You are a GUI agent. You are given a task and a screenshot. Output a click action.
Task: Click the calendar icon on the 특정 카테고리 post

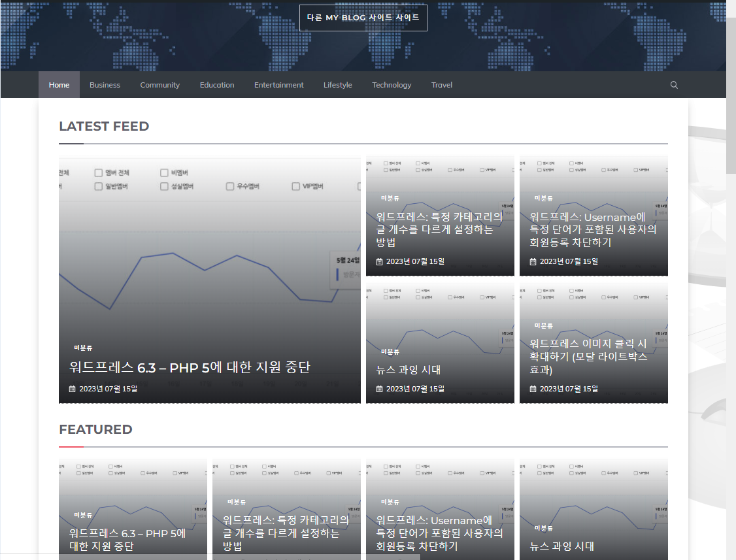click(x=378, y=261)
